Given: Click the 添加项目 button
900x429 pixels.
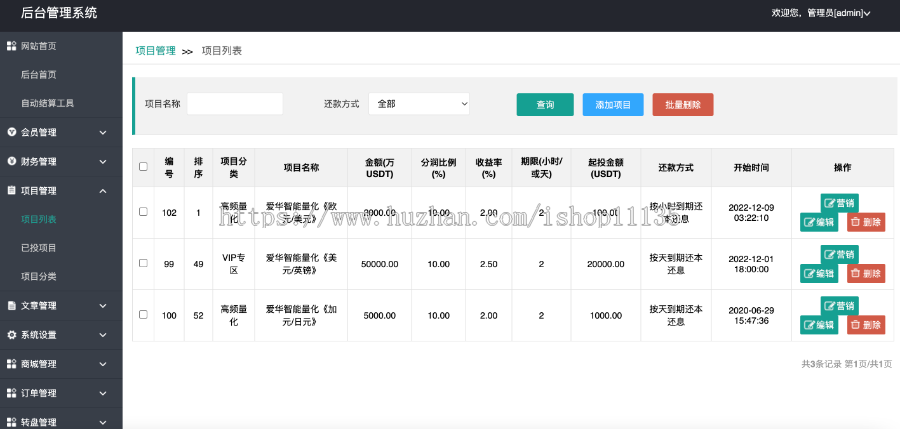Looking at the screenshot, I should pyautogui.click(x=613, y=105).
